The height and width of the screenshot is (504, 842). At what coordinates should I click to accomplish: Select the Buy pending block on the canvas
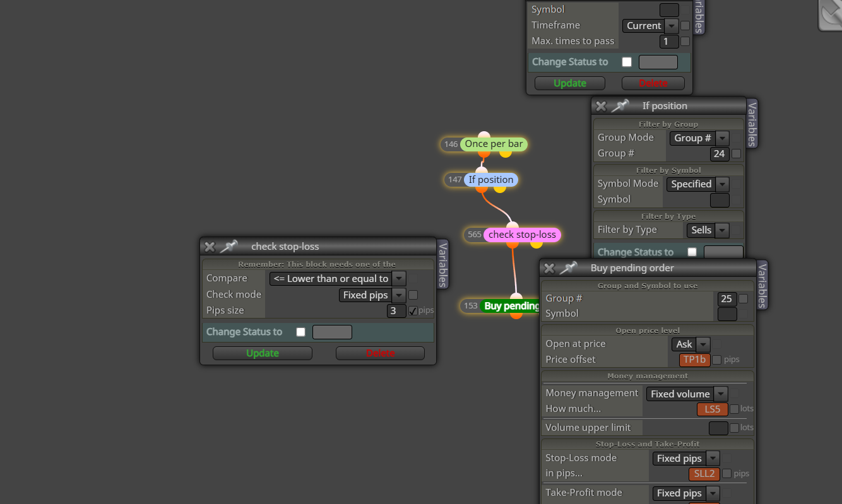point(511,306)
